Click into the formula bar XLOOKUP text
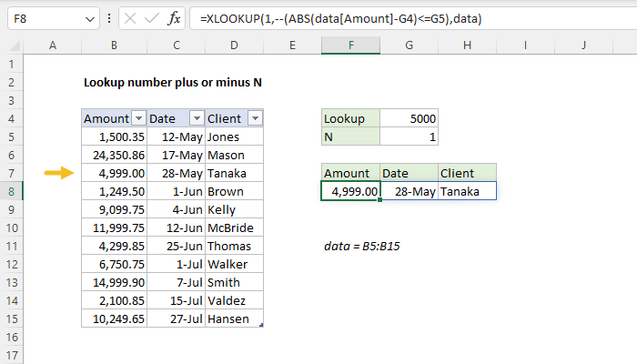637x364 pixels. (364, 19)
